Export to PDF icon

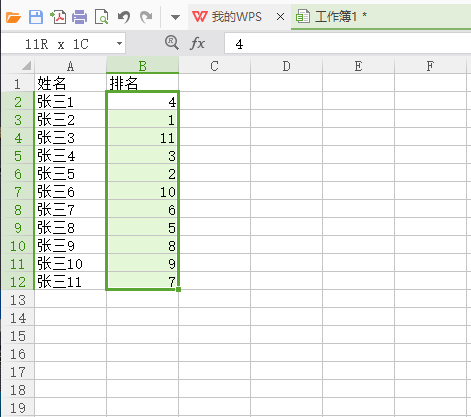[x=58, y=17]
